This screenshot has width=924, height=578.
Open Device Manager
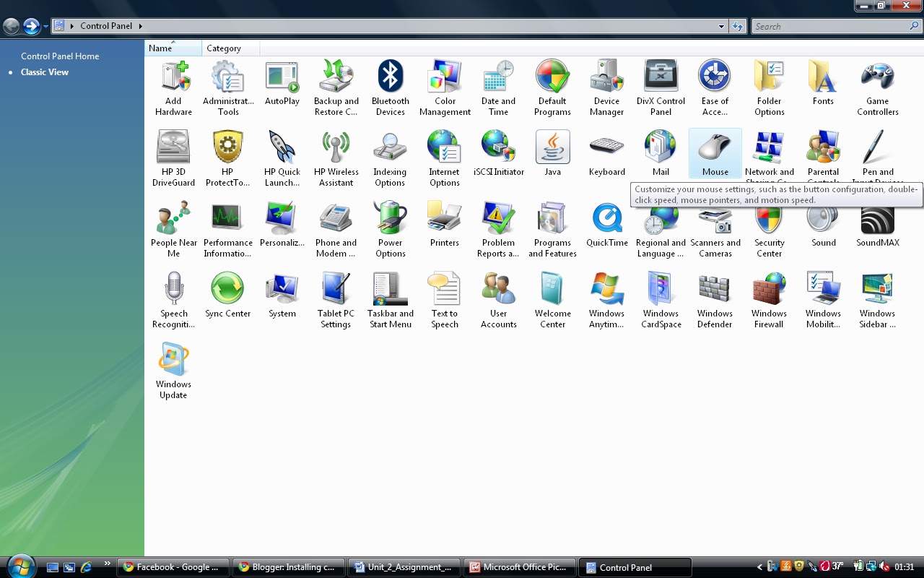point(606,81)
